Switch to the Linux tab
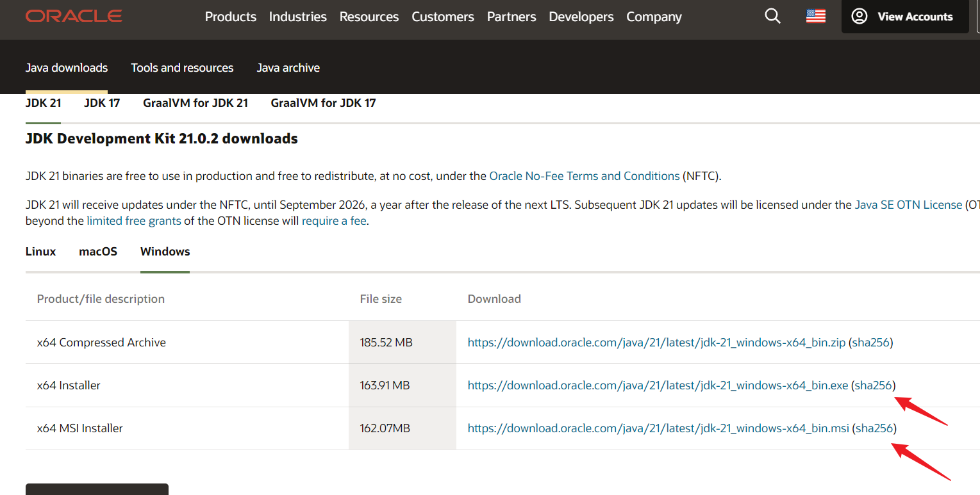 pyautogui.click(x=41, y=252)
